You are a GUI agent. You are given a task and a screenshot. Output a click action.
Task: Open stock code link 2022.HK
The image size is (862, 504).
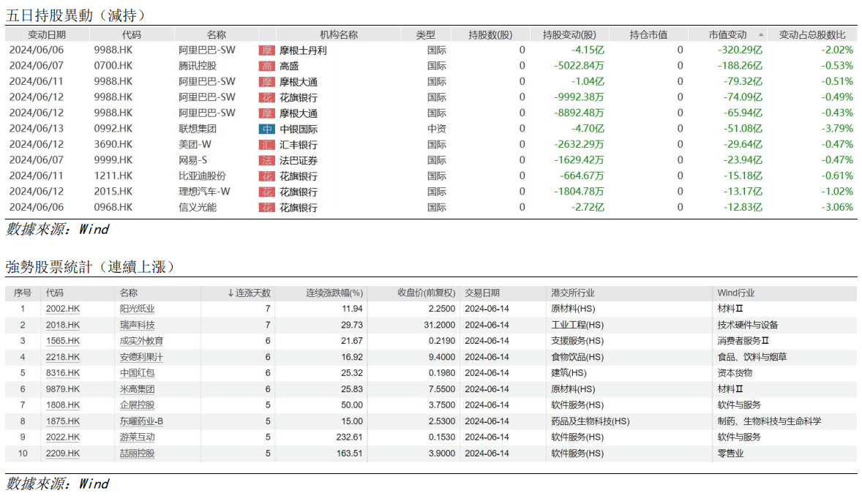click(63, 437)
